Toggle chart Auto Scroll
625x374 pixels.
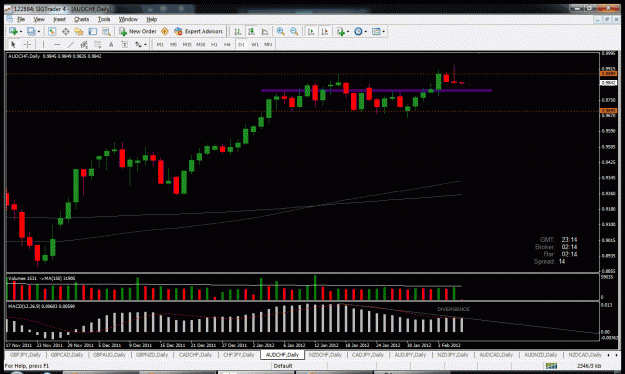click(x=311, y=31)
